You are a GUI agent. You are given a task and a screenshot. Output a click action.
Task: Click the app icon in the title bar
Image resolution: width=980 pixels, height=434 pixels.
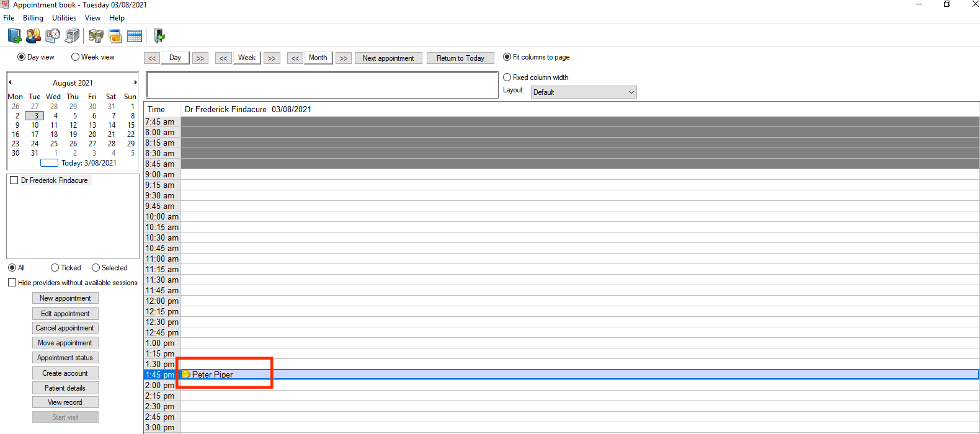click(5, 4)
